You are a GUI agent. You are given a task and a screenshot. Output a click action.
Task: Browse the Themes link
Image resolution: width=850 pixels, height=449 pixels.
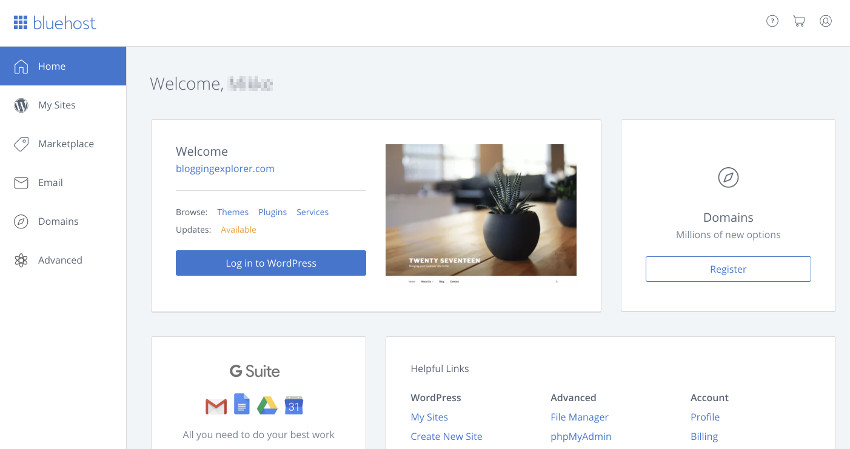(233, 212)
